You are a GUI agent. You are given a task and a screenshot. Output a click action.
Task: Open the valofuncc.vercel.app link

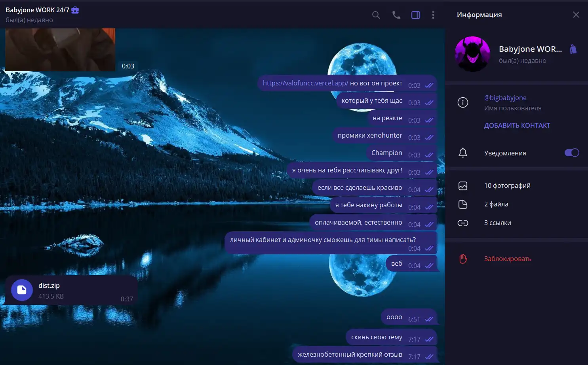pyautogui.click(x=305, y=83)
